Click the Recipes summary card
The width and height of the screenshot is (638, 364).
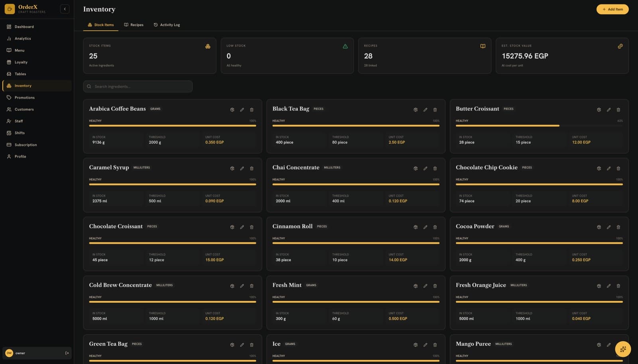coord(425,56)
